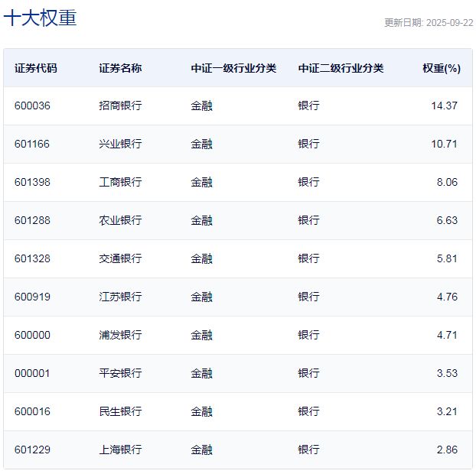
Task: Select the code 601398 cell
Action: (x=32, y=182)
